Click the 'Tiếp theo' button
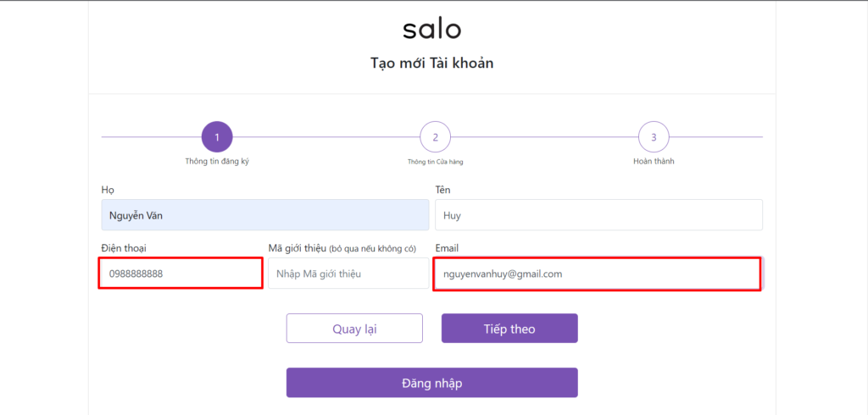The image size is (868, 415). [509, 329]
